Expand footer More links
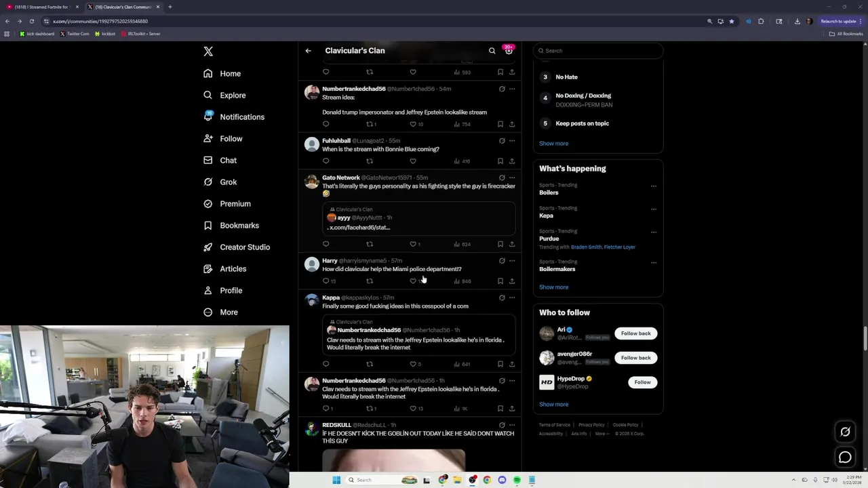868x488 pixels. coord(601,434)
